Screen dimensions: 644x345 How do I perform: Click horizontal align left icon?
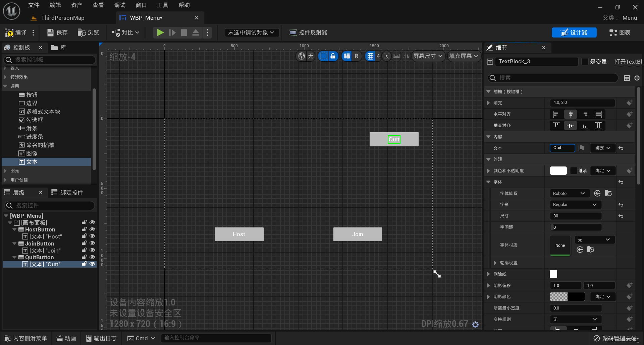pyautogui.click(x=556, y=114)
